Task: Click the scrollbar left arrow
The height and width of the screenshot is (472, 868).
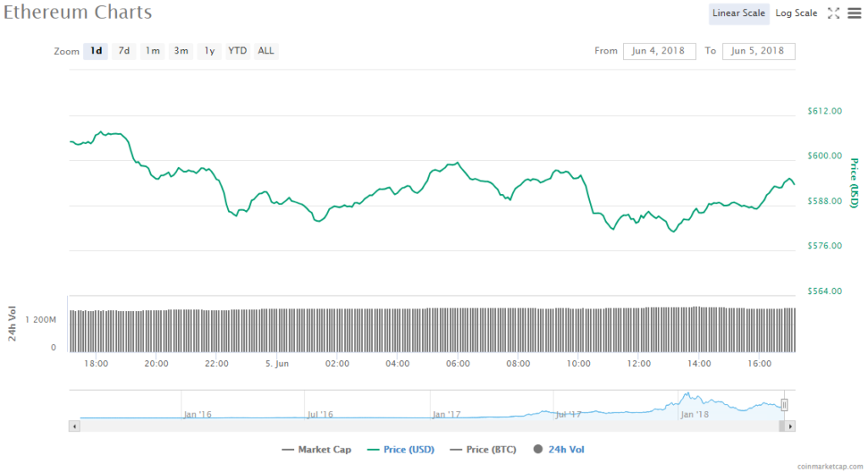Action: [75, 426]
